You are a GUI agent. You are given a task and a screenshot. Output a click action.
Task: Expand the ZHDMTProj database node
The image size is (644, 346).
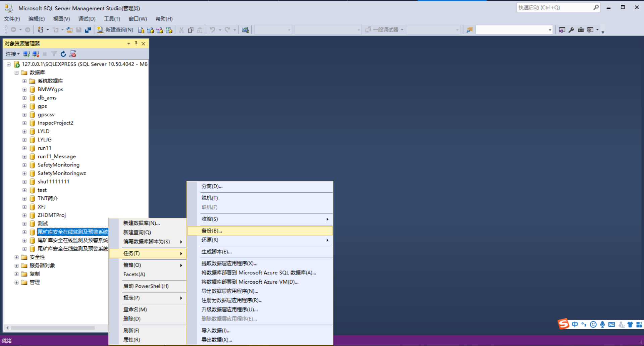24,215
